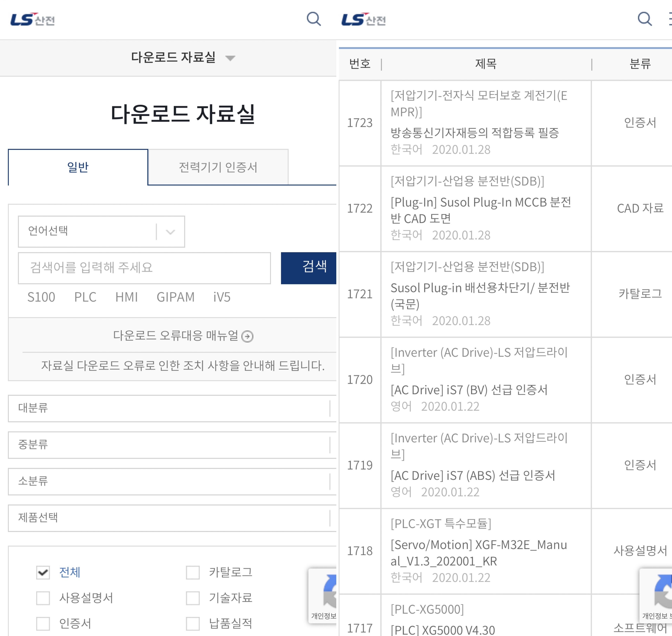Select the PLC quick keyword

(x=85, y=297)
